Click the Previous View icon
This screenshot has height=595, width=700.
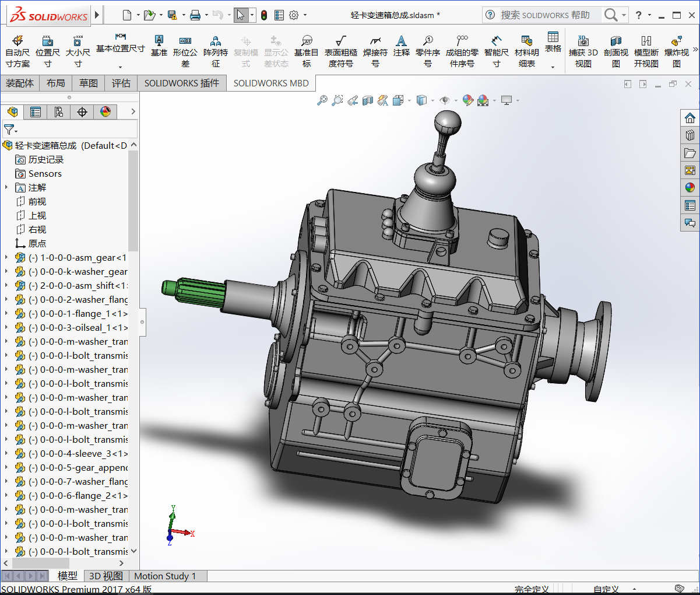pyautogui.click(x=353, y=100)
